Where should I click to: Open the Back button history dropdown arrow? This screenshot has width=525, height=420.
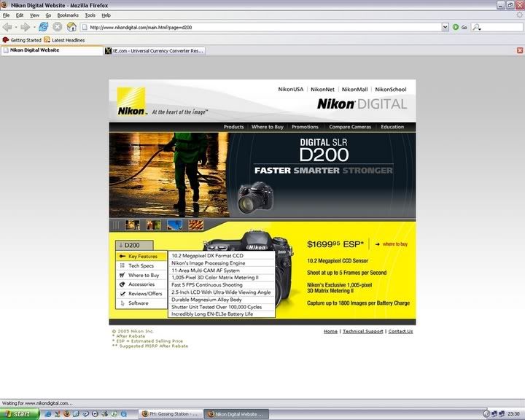point(16,27)
